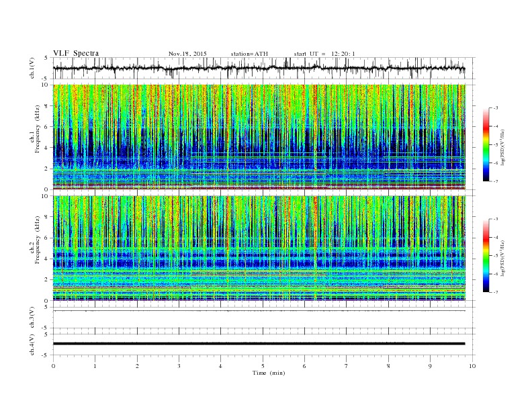Click the time axis tick label "2"
Screen dimensions: 532x411
point(137,366)
